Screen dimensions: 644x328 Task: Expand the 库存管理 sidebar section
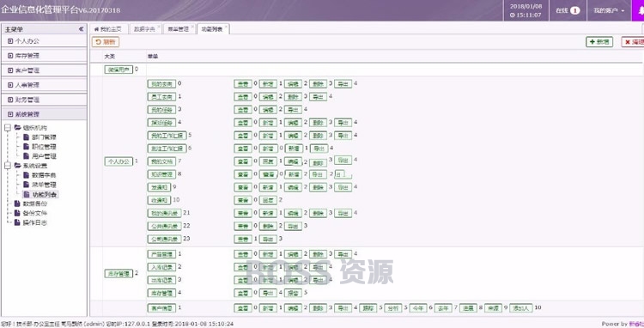tap(44, 56)
